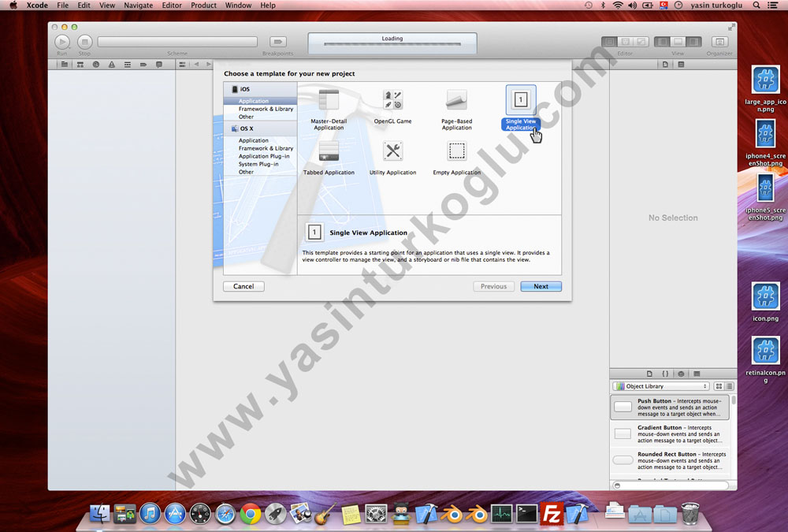Select the Page-Based Application template
This screenshot has width=788, height=532.
click(x=456, y=110)
